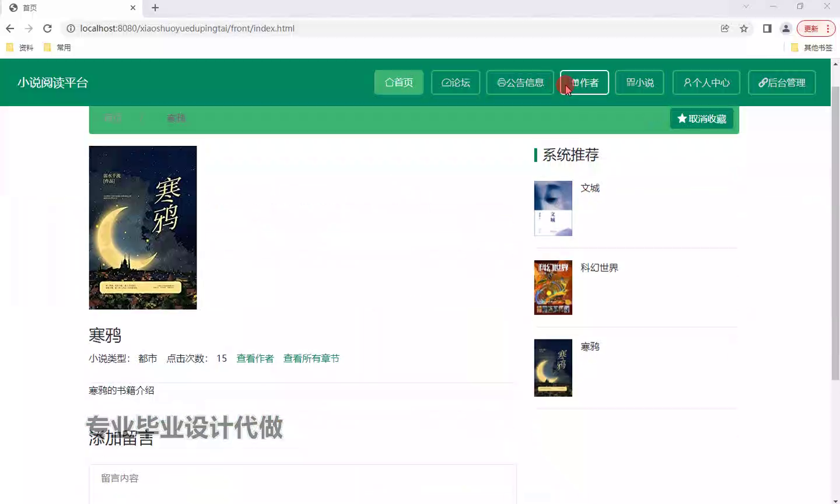The height and width of the screenshot is (504, 840).
Task: Open 后台管理 admin backend
Action: pos(782,82)
